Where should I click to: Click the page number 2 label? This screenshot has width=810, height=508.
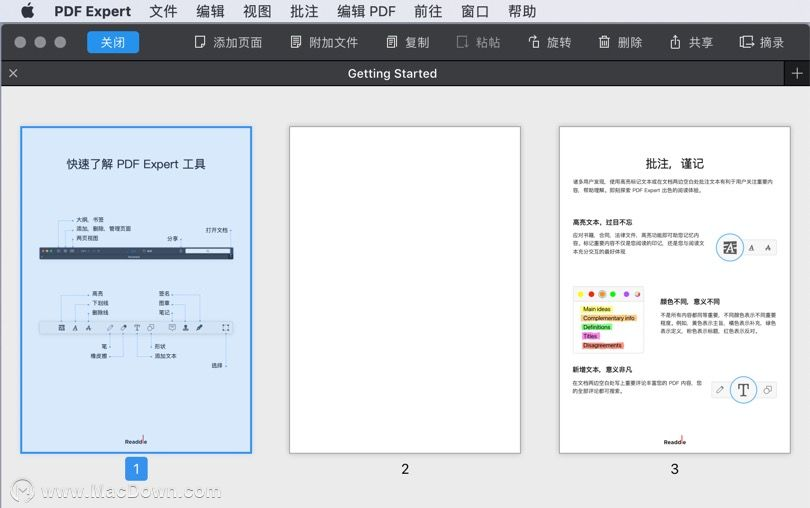click(x=405, y=469)
